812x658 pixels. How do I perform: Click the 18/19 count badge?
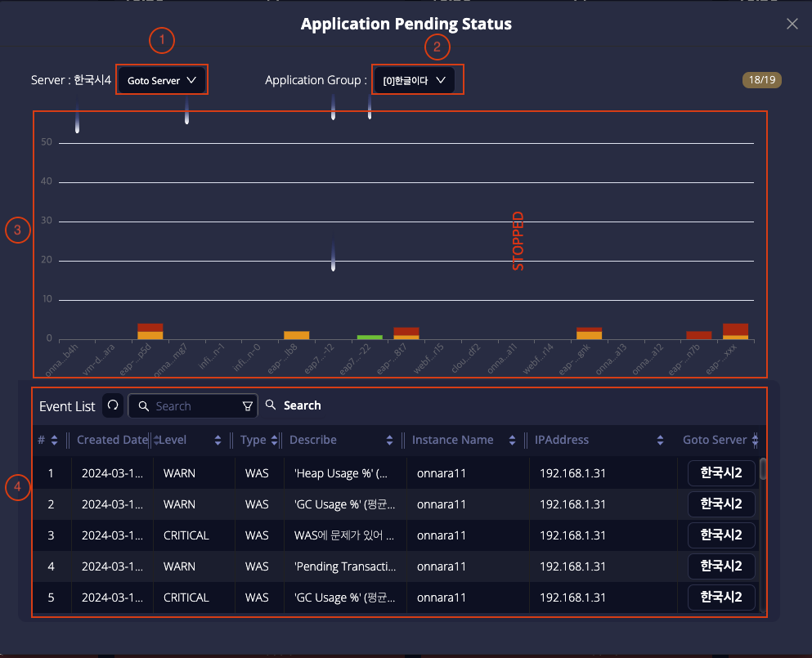(x=762, y=80)
